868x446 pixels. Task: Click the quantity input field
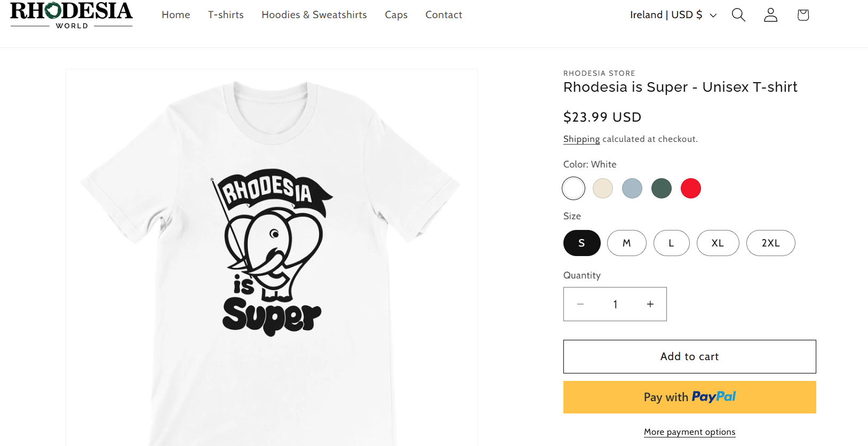pyautogui.click(x=615, y=304)
